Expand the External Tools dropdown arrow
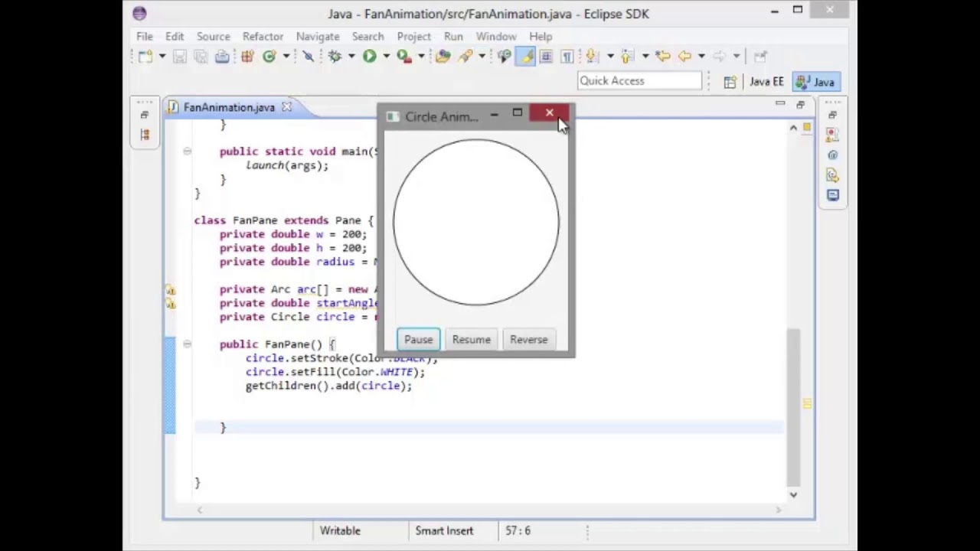980x551 pixels. click(x=420, y=56)
